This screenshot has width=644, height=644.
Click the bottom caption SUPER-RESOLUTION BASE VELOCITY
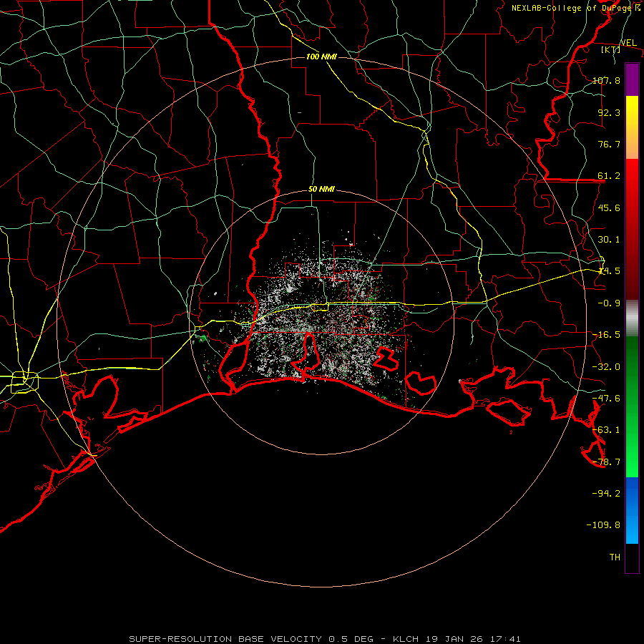click(x=225, y=639)
